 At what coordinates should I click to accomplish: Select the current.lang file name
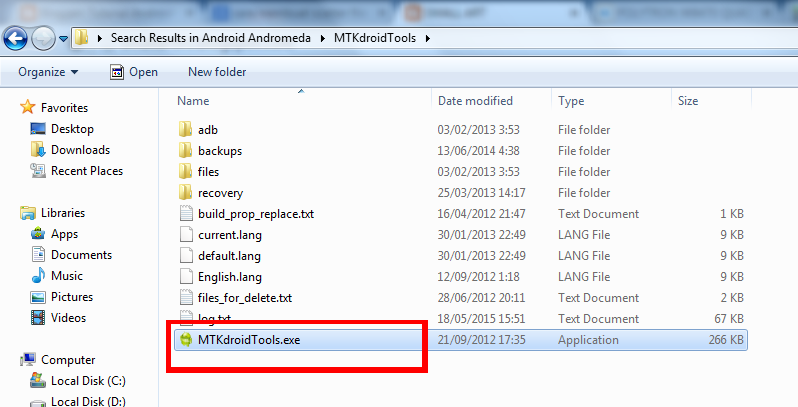click(x=230, y=235)
